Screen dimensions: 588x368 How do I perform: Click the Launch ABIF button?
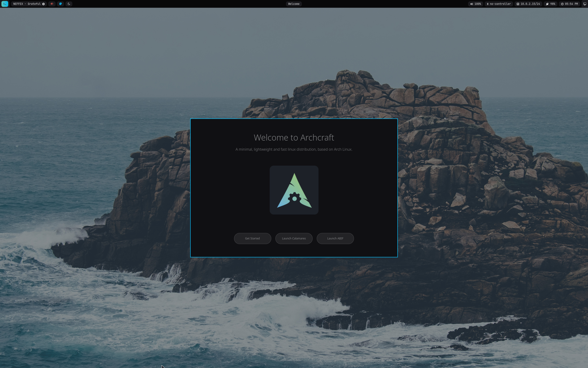(335, 238)
